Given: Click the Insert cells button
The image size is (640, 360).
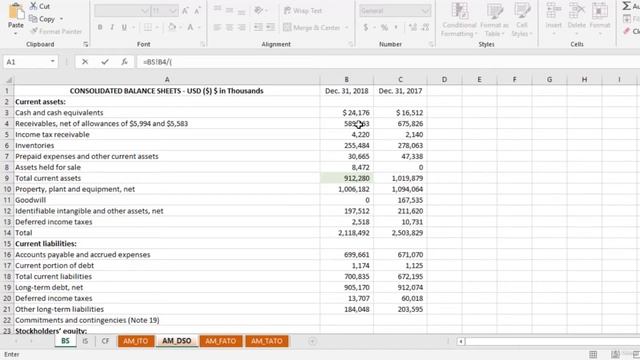Looking at the screenshot, I should 553,18.
